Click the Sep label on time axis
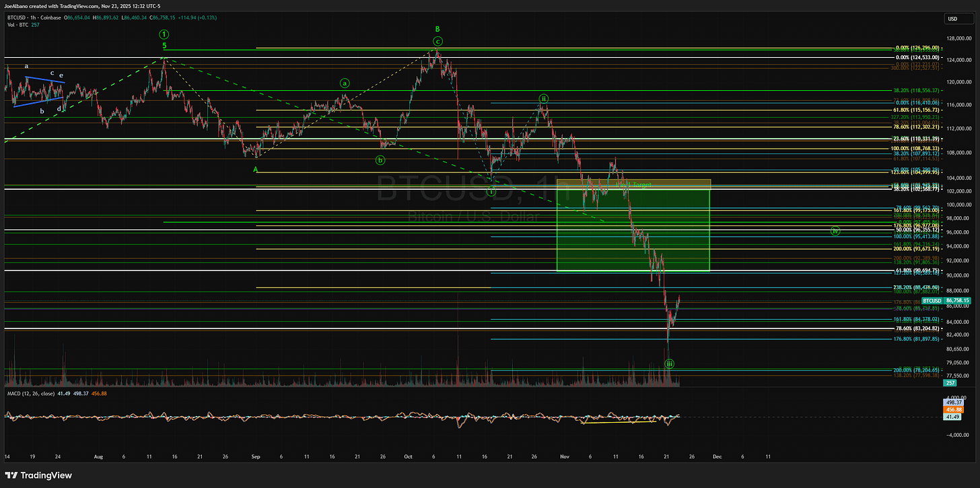Screen dimensions: 980x488 click(x=256, y=456)
